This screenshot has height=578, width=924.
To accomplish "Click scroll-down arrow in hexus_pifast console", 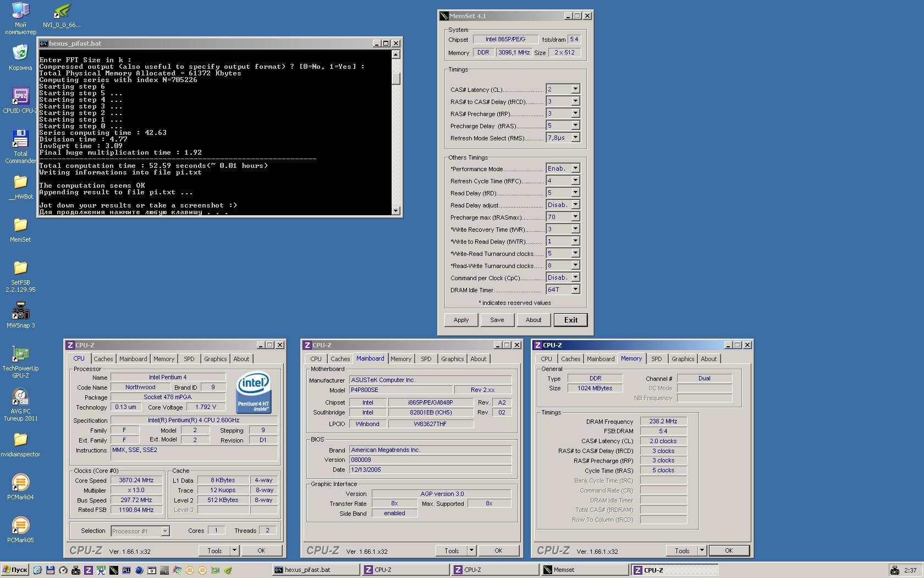I will point(396,210).
